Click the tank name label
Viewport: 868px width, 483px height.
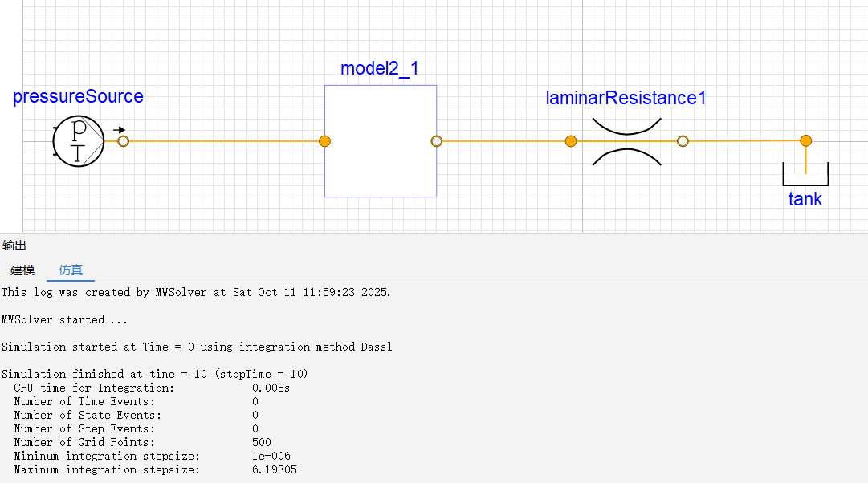pos(805,199)
